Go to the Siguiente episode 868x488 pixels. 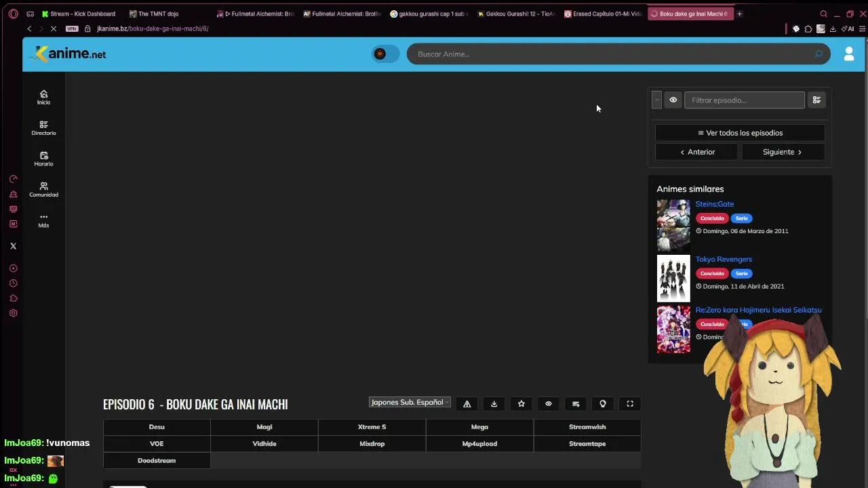[x=783, y=152]
